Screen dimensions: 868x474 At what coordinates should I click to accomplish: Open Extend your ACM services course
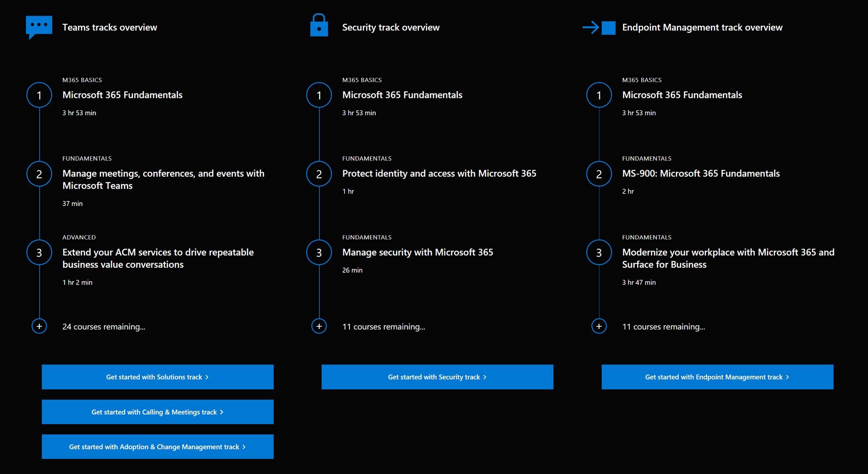click(158, 258)
